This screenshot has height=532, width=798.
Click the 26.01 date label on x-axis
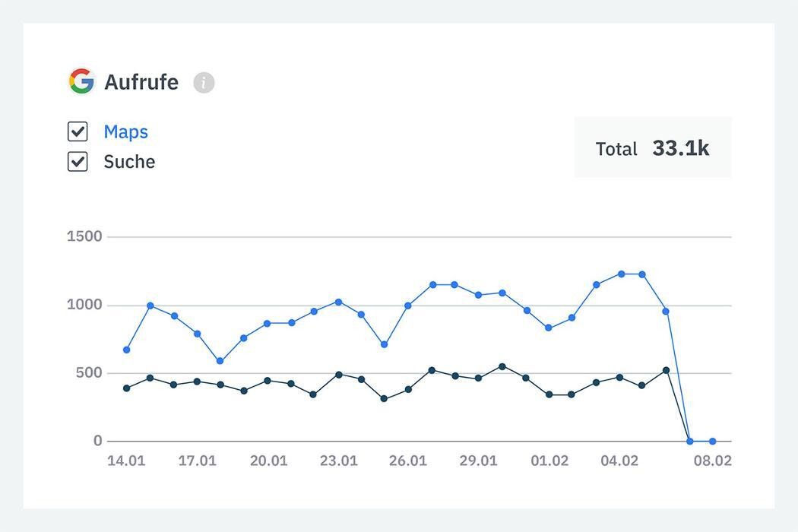(408, 461)
